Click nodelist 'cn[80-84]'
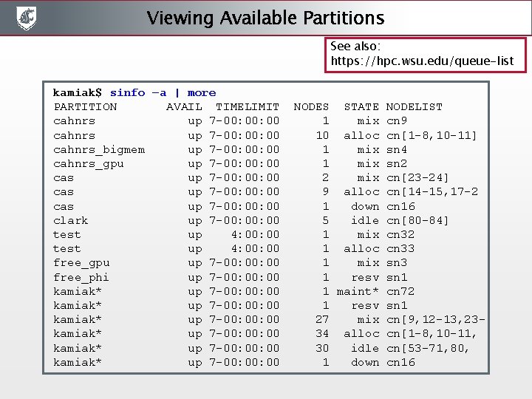 pyautogui.click(x=417, y=221)
